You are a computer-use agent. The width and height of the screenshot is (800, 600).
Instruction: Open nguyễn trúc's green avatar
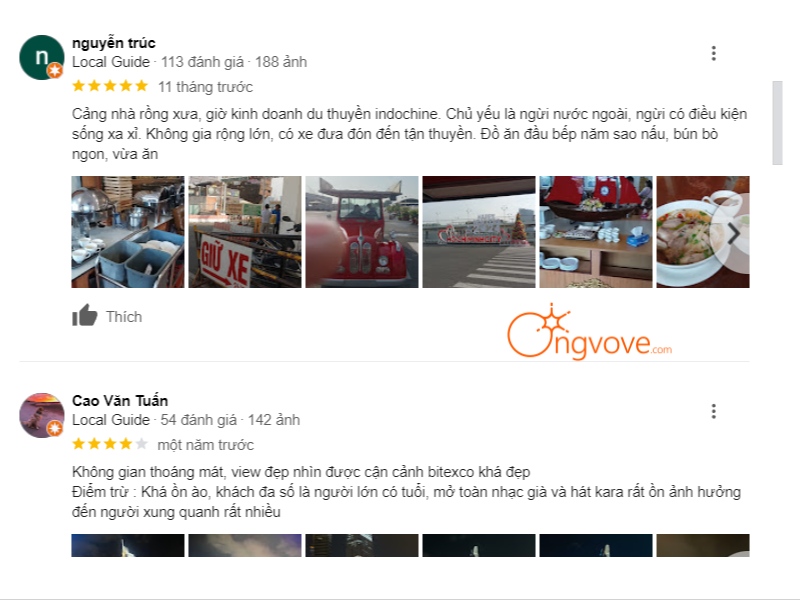click(42, 57)
